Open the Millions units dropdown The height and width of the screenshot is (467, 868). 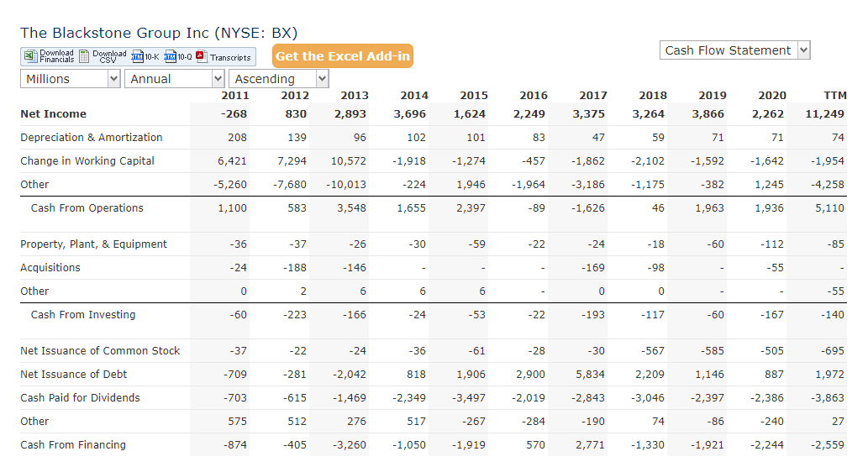[x=71, y=79]
